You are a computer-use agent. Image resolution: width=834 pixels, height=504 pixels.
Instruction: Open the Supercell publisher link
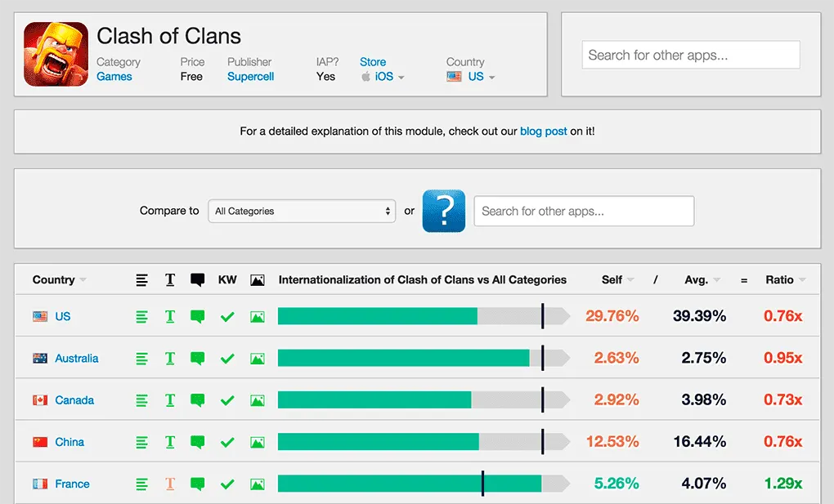point(250,77)
